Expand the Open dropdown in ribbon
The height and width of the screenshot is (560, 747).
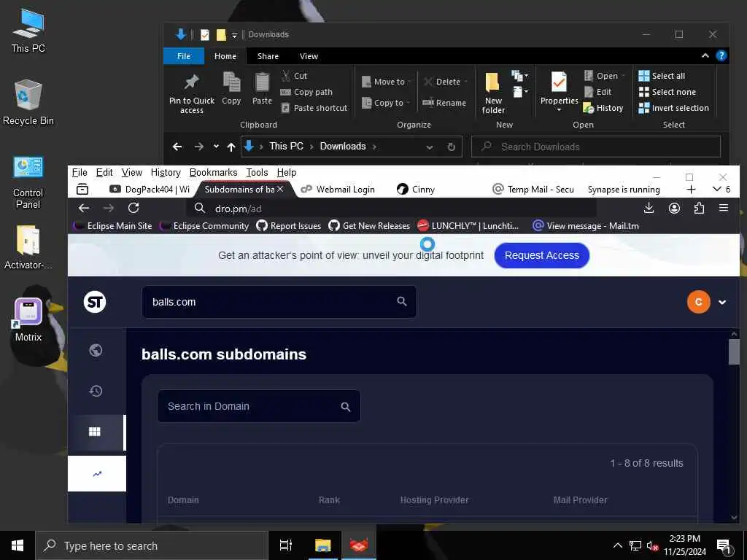pos(604,76)
